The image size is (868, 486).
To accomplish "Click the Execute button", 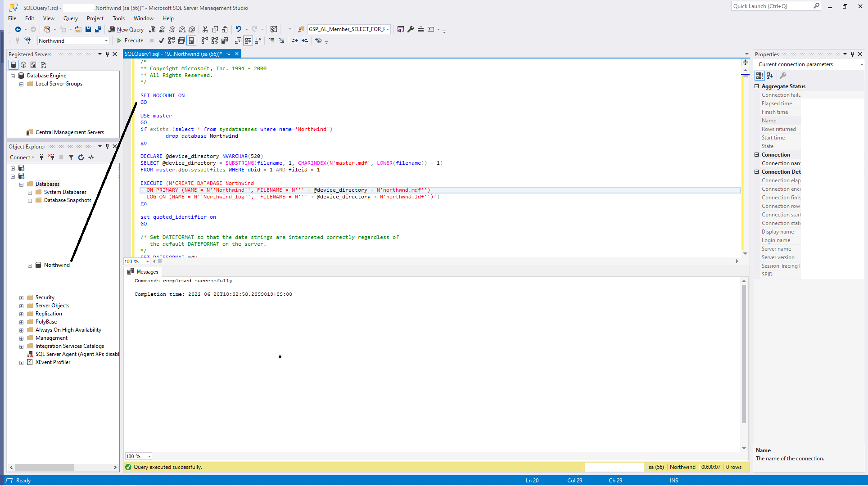I will [x=130, y=40].
